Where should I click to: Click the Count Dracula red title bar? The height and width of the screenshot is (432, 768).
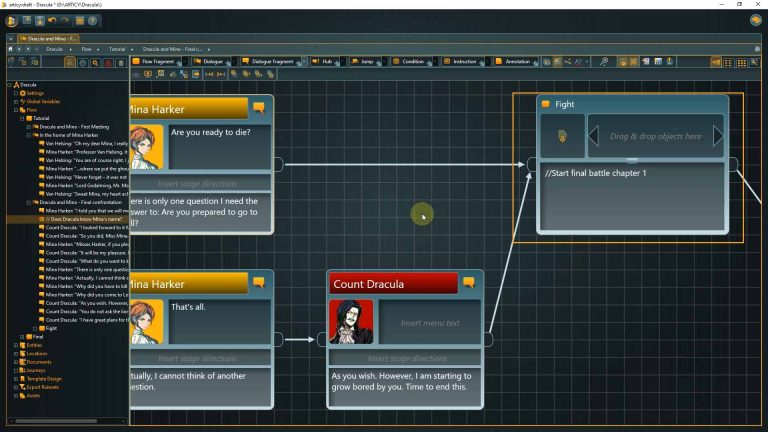(x=393, y=284)
